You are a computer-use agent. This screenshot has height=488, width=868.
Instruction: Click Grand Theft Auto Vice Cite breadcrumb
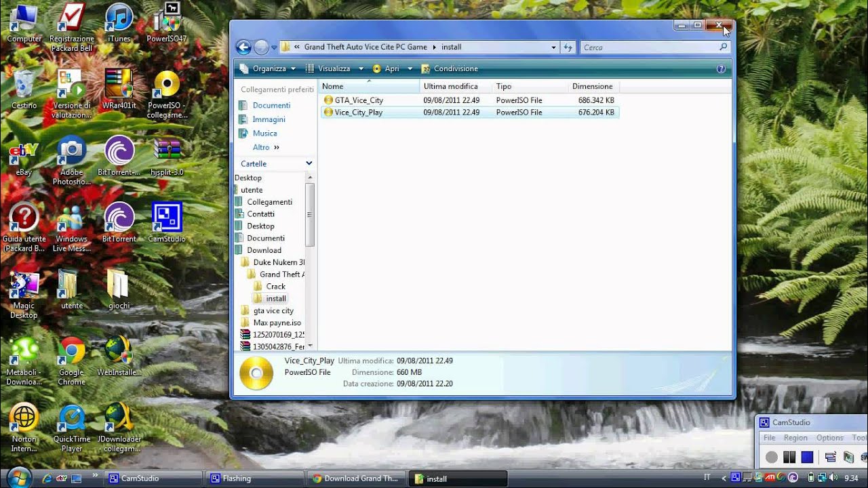(x=366, y=47)
